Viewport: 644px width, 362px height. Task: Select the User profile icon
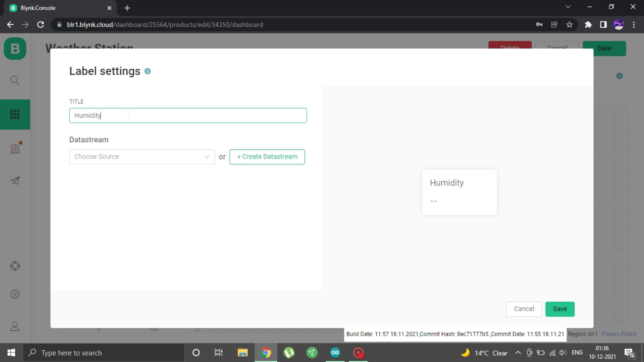15,326
